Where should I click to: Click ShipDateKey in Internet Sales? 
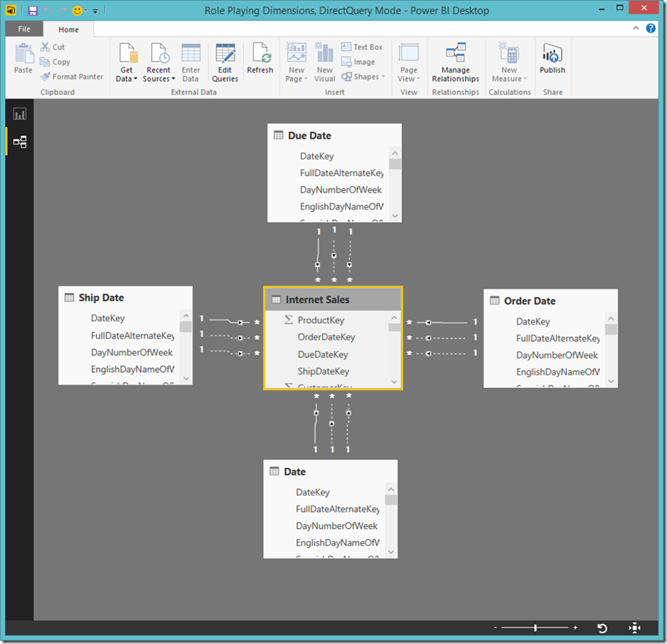pyautogui.click(x=323, y=371)
